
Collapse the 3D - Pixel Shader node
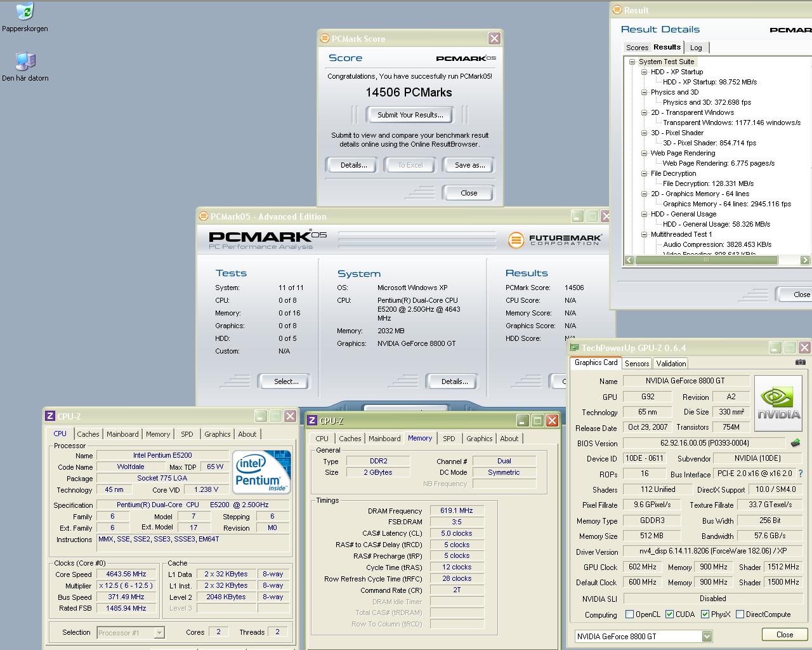(644, 133)
